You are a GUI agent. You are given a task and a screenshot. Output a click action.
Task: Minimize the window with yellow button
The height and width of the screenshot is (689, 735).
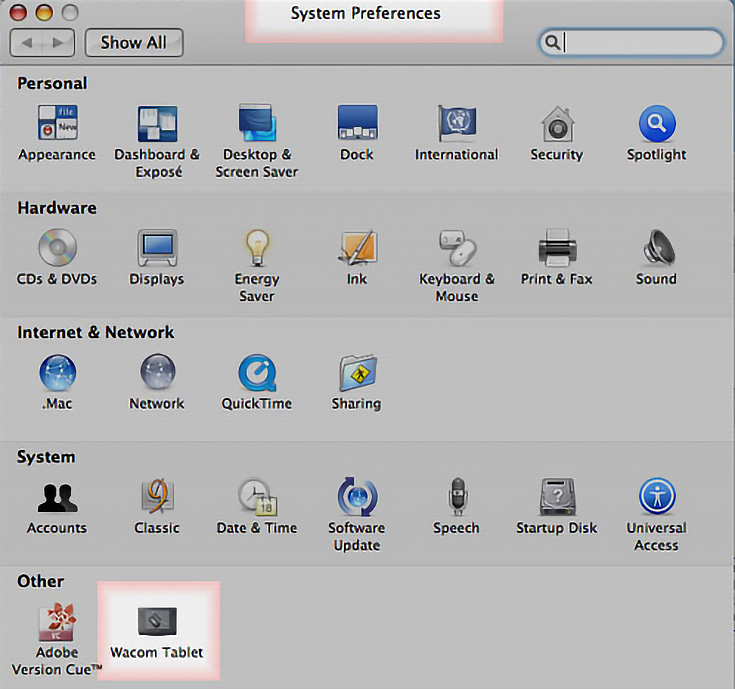point(44,12)
